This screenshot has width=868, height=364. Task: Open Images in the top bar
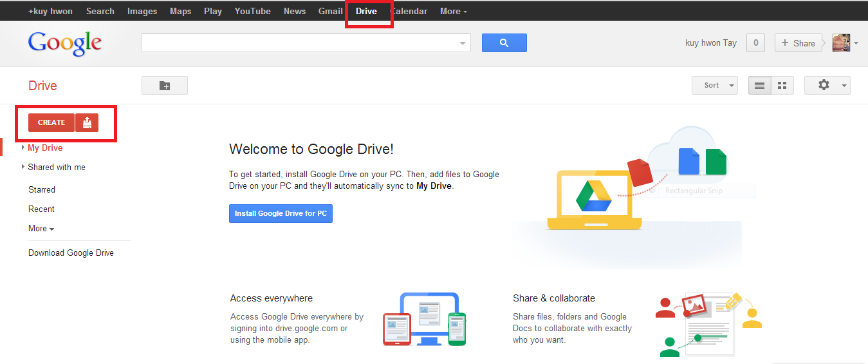[x=142, y=11]
